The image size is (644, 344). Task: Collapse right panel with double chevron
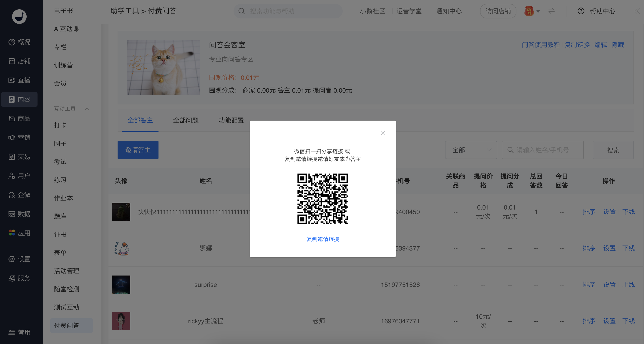(x=637, y=11)
